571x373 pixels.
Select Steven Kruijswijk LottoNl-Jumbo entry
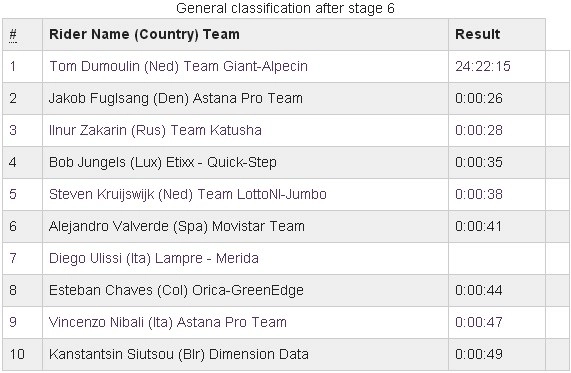coord(188,195)
